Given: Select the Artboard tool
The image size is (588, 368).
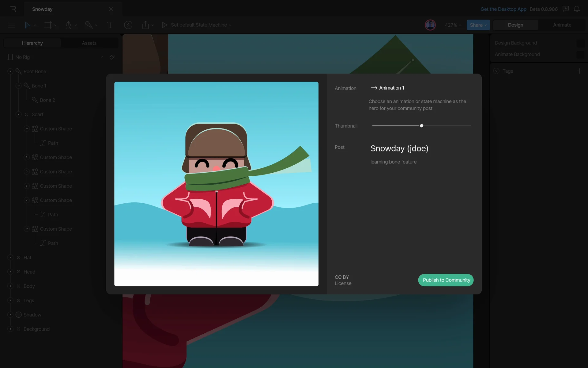Looking at the screenshot, I should [48, 25].
